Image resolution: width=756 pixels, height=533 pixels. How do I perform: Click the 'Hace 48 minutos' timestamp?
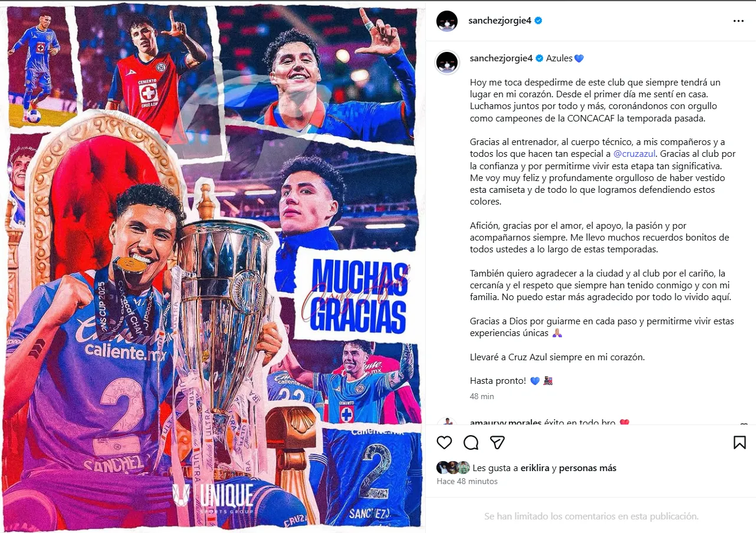467,481
